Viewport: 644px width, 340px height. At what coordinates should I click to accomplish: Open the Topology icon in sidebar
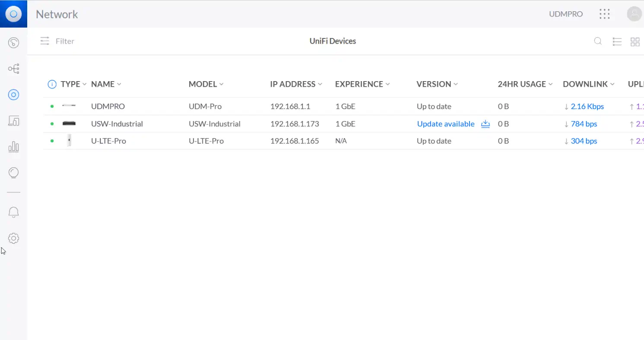pyautogui.click(x=13, y=69)
